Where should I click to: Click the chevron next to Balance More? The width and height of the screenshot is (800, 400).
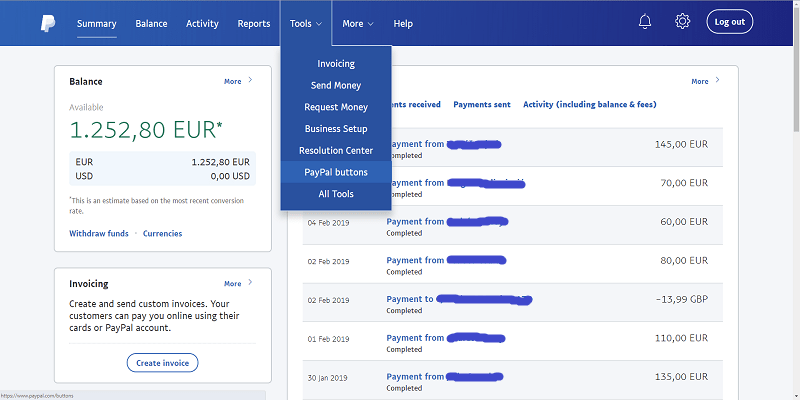[x=250, y=81]
